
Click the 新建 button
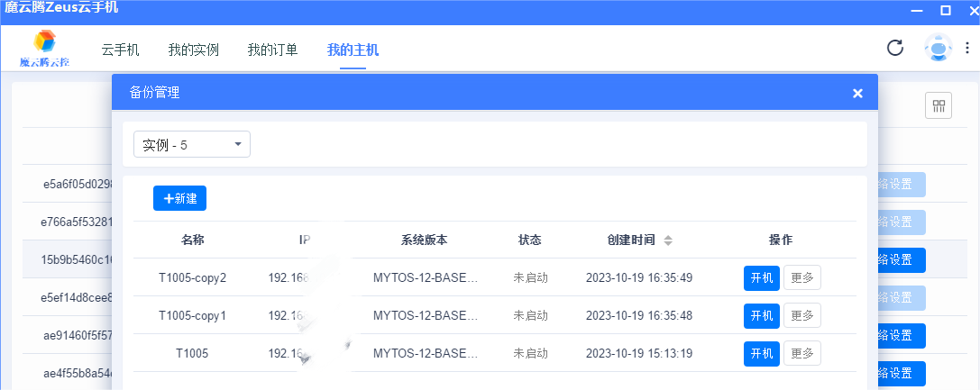[180, 198]
